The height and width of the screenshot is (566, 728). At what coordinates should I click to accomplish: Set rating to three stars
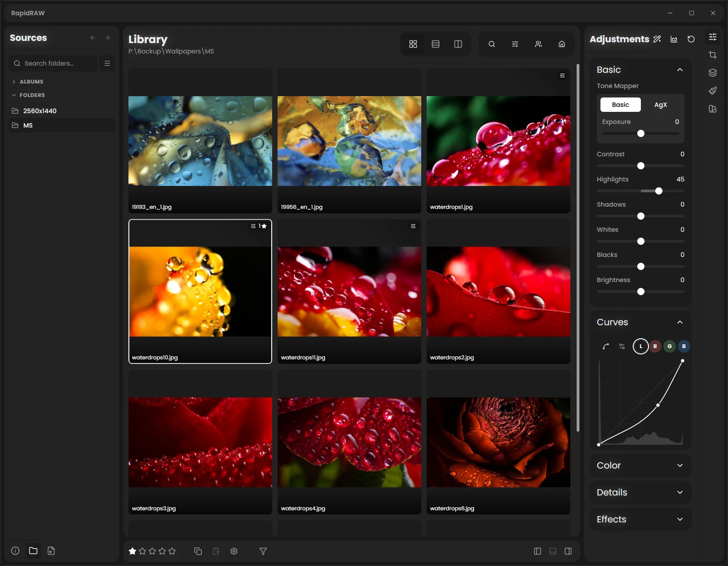[152, 551]
